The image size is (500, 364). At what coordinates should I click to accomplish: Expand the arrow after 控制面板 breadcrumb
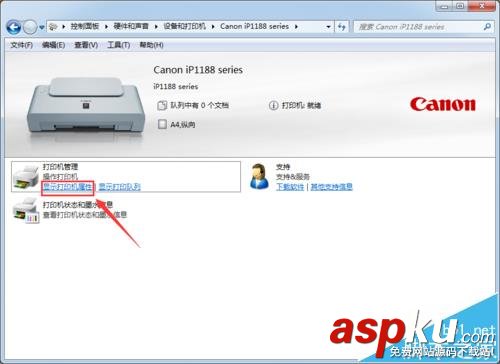(x=106, y=27)
